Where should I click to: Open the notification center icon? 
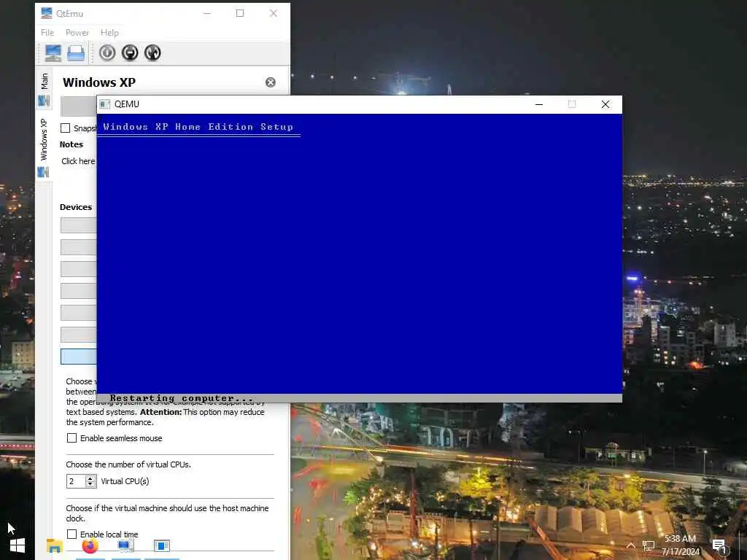720,546
